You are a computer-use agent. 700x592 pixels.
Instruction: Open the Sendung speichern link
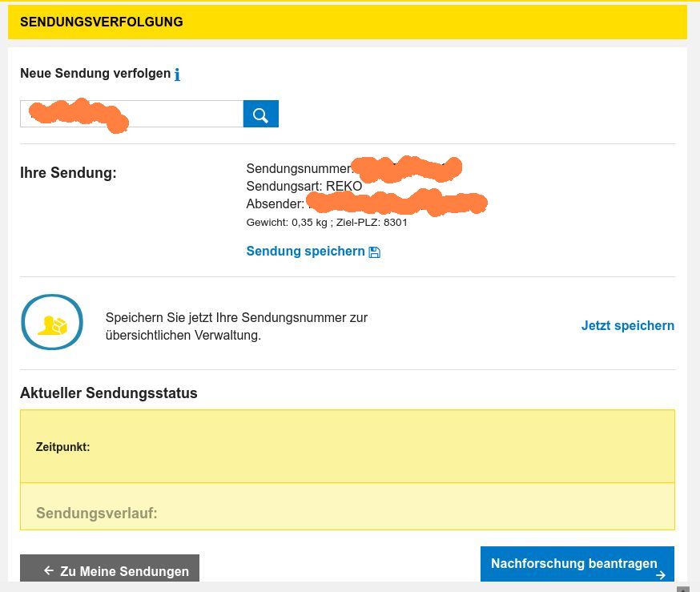tap(305, 252)
